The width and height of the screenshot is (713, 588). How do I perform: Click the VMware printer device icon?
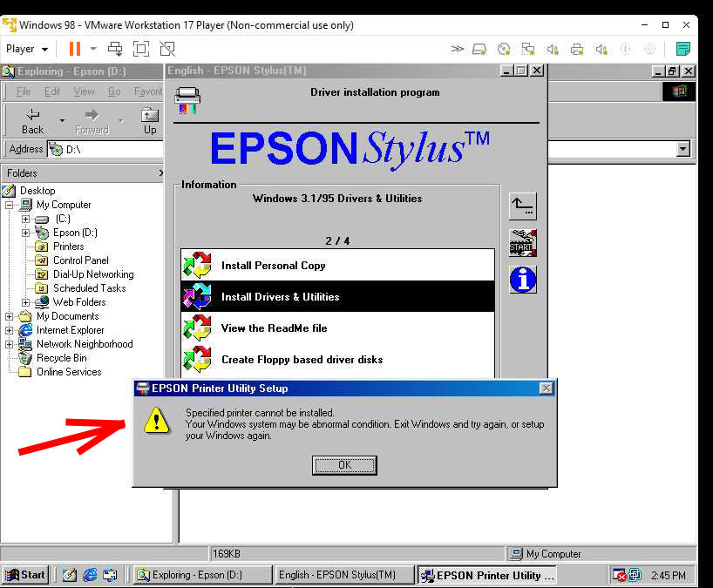coord(577,49)
